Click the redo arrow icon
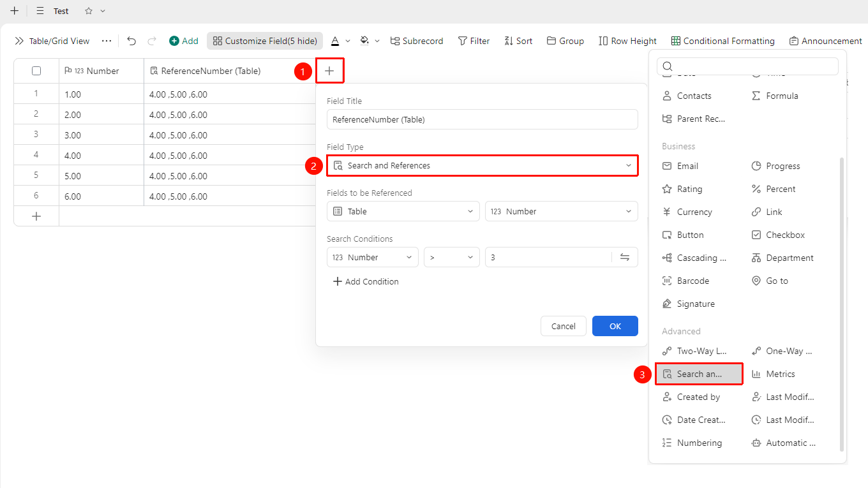This screenshot has height=488, width=868. pyautogui.click(x=152, y=41)
